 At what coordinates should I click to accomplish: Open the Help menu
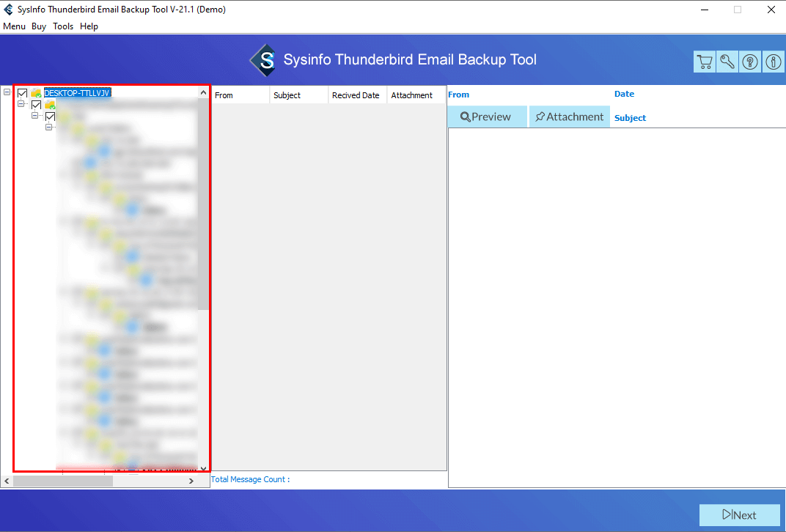(x=89, y=26)
